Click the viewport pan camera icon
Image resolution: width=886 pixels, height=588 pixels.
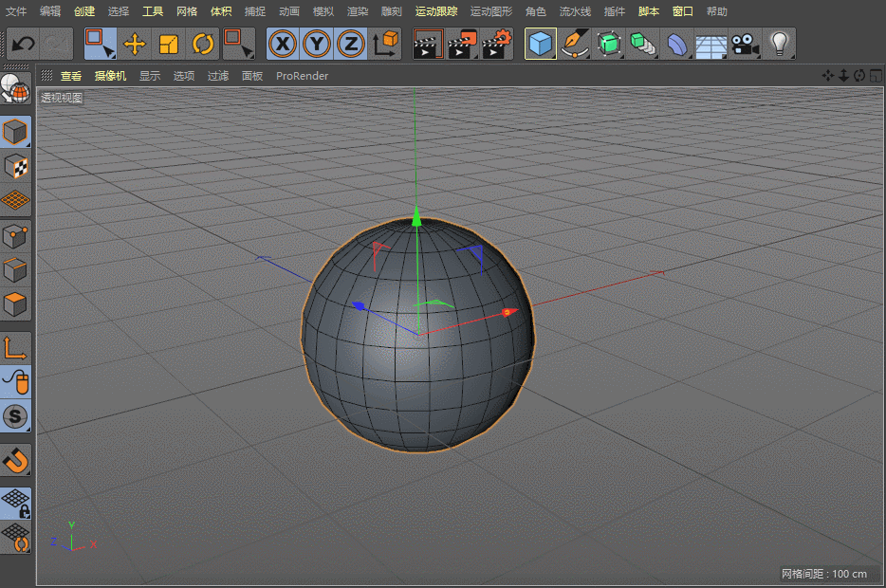click(828, 76)
